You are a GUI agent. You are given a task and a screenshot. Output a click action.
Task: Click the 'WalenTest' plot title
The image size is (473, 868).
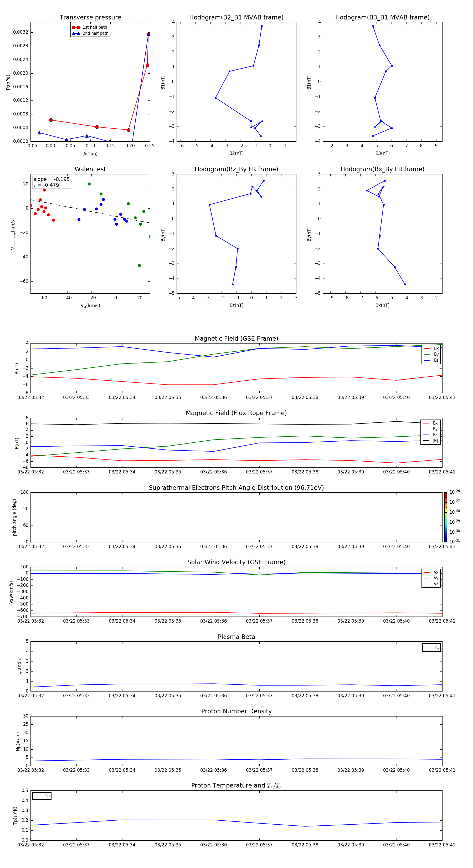tap(90, 169)
